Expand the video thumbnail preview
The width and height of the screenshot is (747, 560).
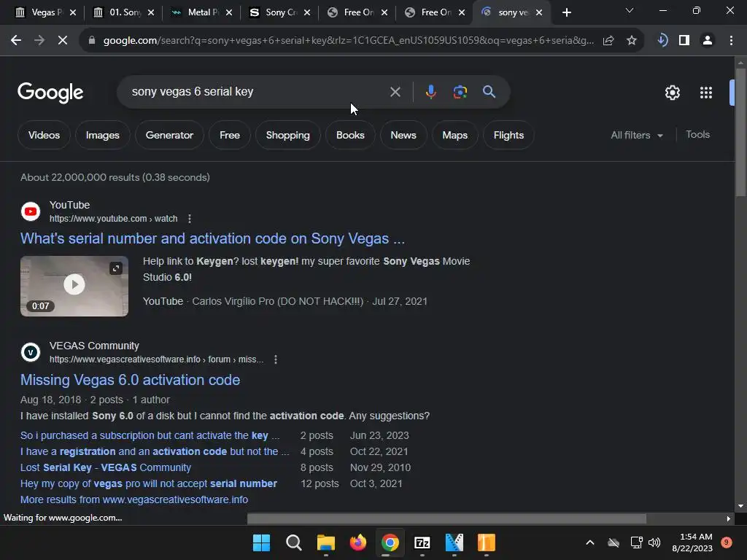pos(116,268)
